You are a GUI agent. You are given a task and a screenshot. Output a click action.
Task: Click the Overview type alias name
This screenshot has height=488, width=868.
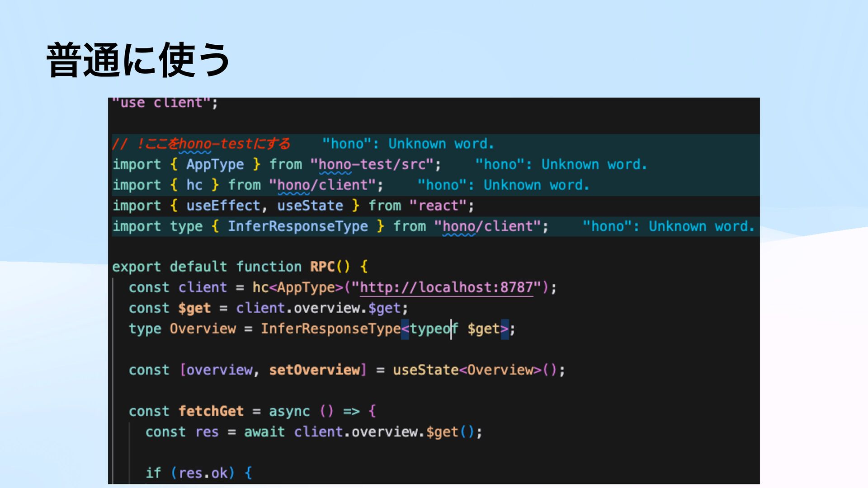(203, 329)
